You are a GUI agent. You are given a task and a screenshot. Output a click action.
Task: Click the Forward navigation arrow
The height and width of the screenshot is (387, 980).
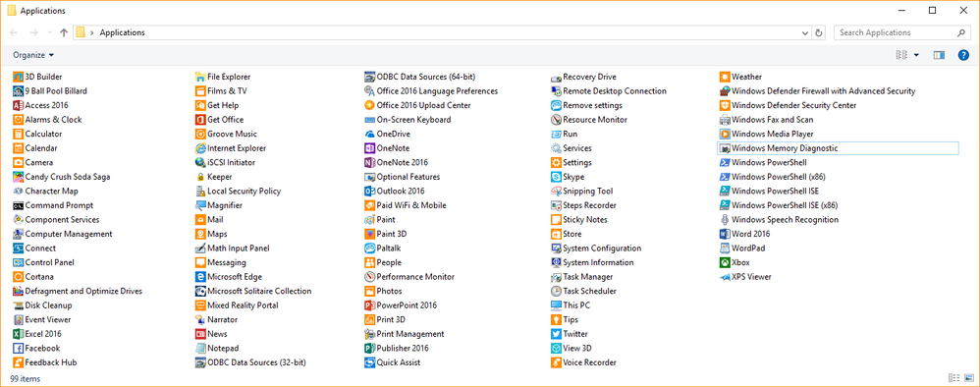(x=33, y=32)
